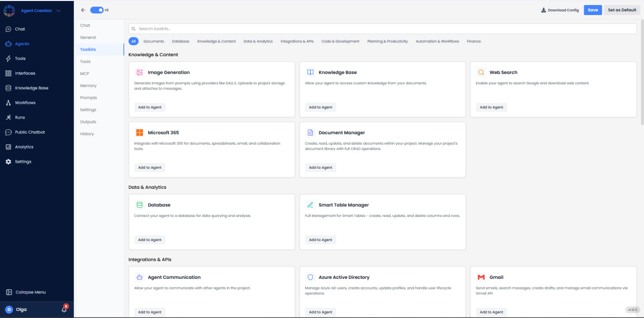Click the app logo at the top left

(9, 11)
